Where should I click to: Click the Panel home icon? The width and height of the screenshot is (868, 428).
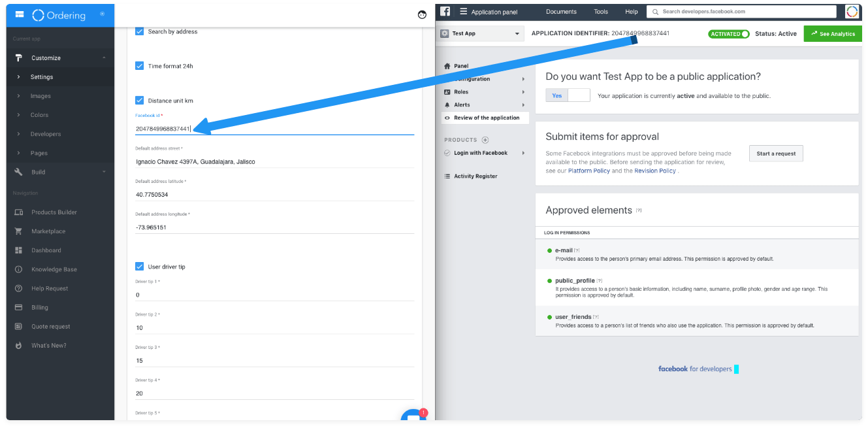pos(447,66)
